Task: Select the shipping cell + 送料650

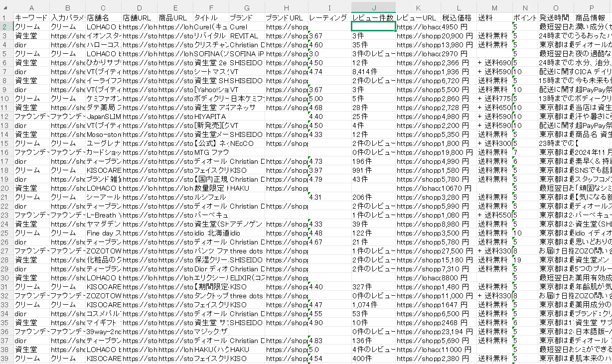Action: pyautogui.click(x=494, y=108)
